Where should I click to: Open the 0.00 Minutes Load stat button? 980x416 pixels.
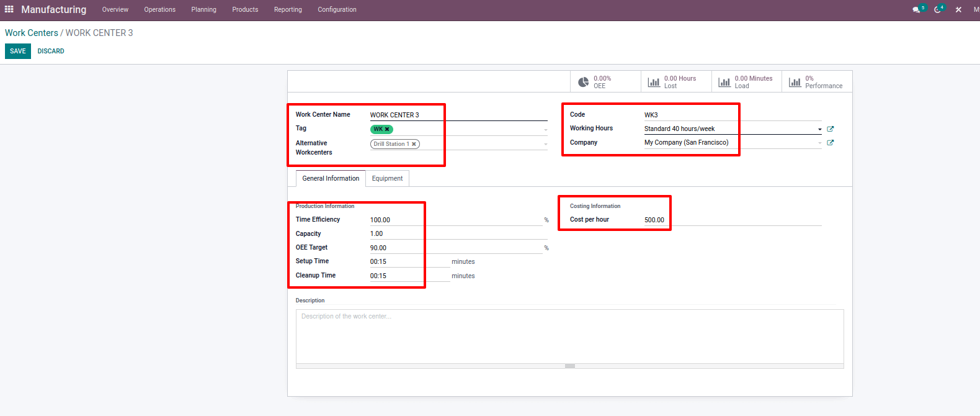coord(747,82)
